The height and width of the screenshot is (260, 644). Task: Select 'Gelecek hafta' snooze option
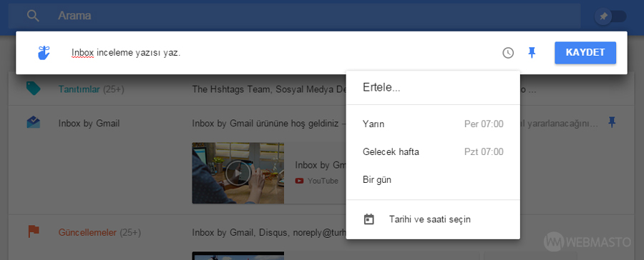pos(433,151)
